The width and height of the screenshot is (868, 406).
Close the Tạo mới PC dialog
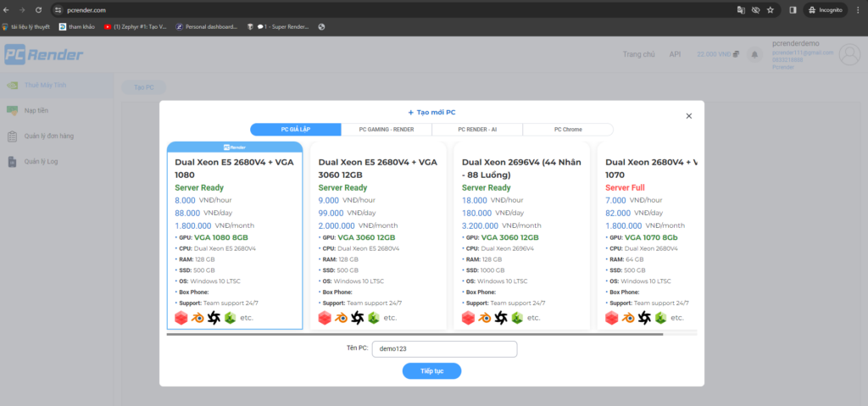(688, 116)
